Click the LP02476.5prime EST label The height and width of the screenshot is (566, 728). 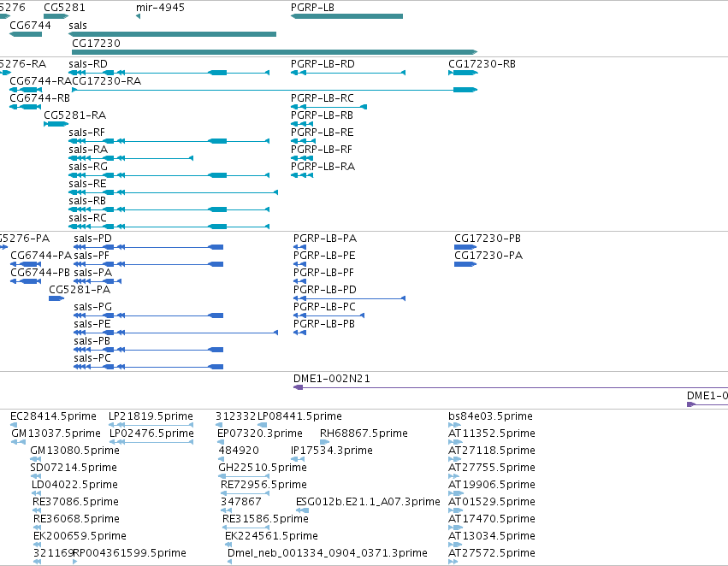click(151, 433)
